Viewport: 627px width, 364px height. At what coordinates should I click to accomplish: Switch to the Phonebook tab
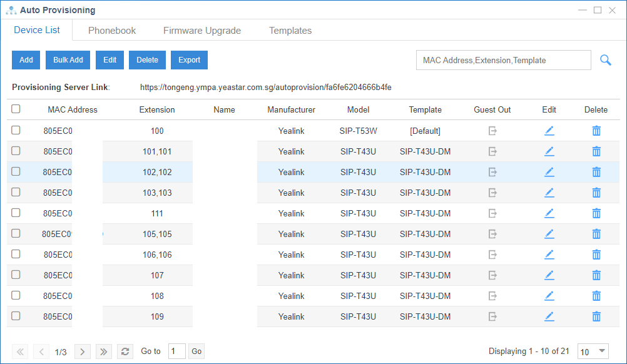click(111, 30)
